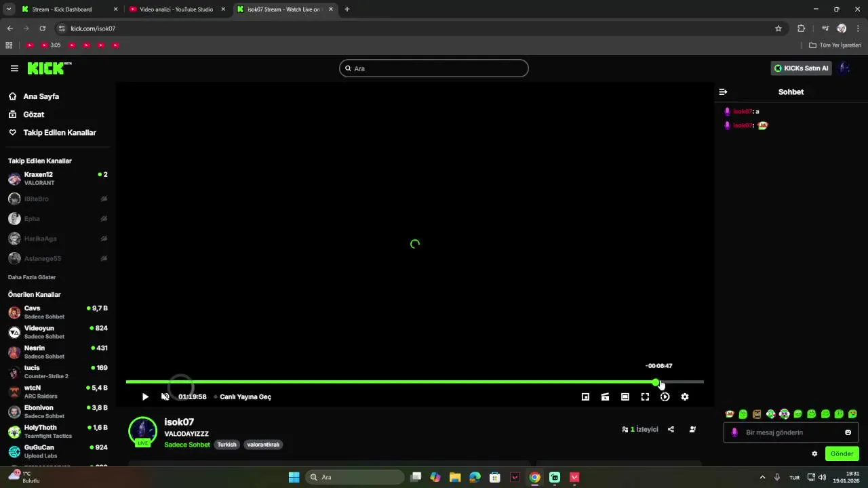
Task: Open the tab search dropdown arrow
Action: (9, 9)
